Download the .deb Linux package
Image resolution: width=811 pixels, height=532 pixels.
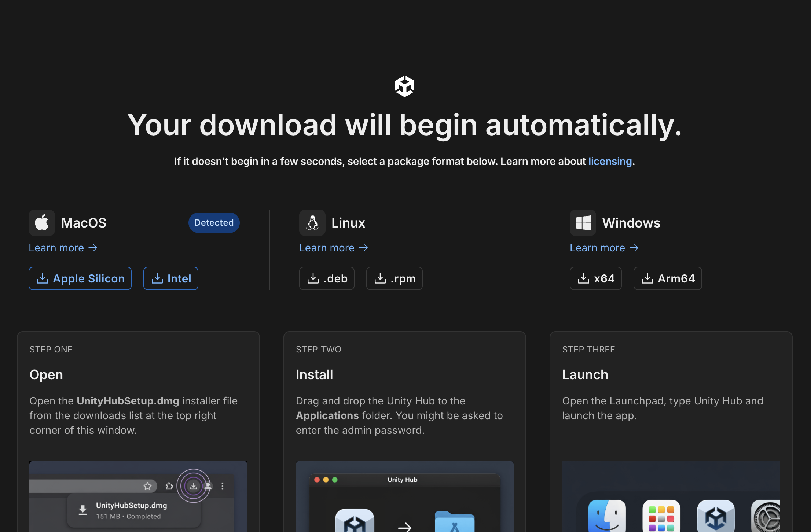coord(327,278)
